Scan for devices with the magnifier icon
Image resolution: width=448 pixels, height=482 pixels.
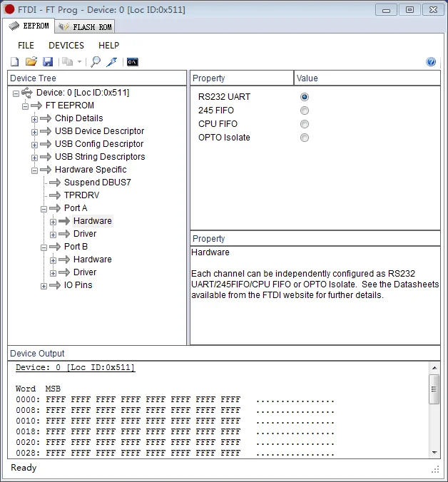click(x=96, y=62)
